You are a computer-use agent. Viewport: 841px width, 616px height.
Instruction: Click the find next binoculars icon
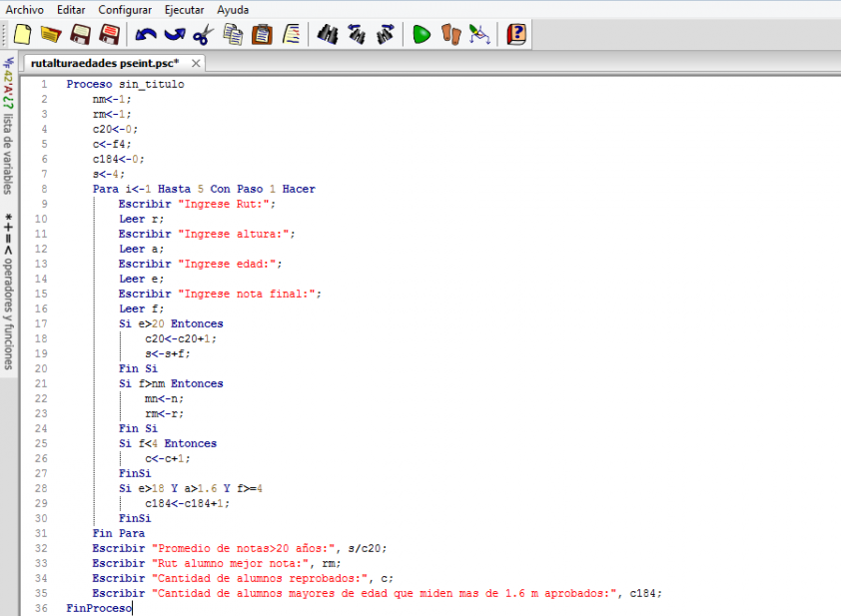[x=386, y=35]
